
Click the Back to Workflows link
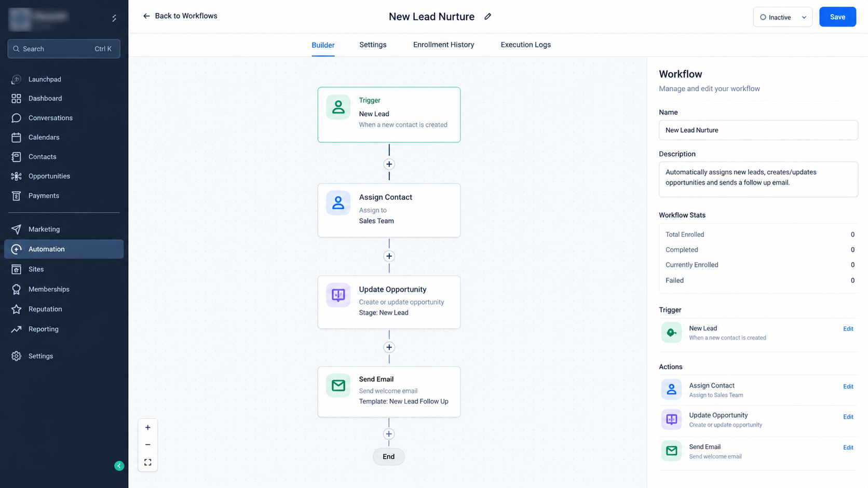coord(186,16)
